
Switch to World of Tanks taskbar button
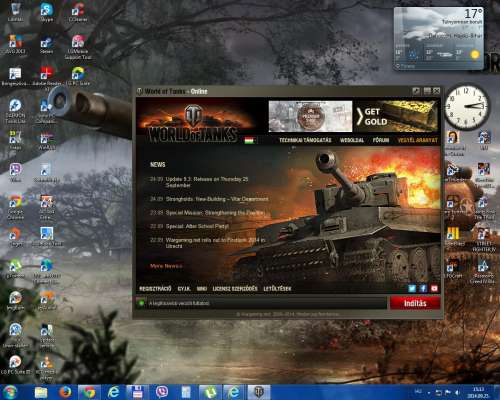click(259, 392)
